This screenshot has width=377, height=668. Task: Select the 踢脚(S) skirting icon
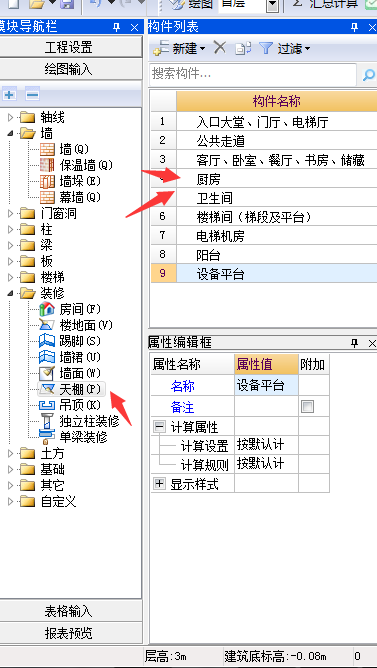click(x=47, y=341)
